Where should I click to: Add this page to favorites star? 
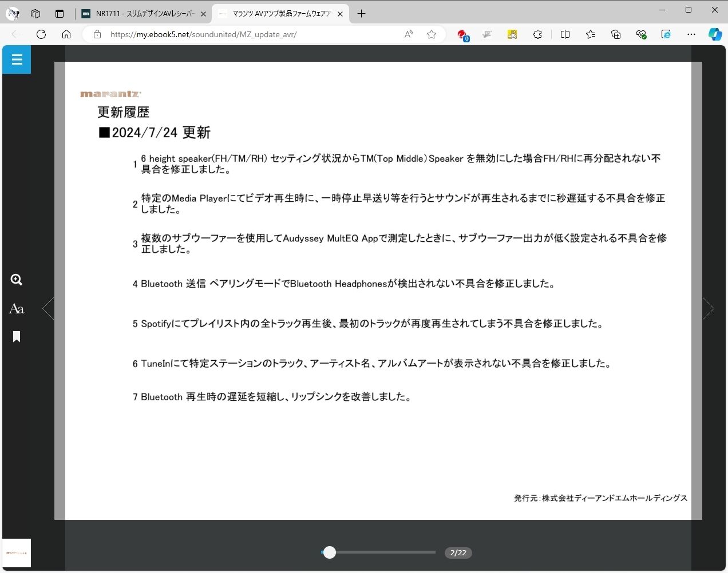click(x=432, y=34)
